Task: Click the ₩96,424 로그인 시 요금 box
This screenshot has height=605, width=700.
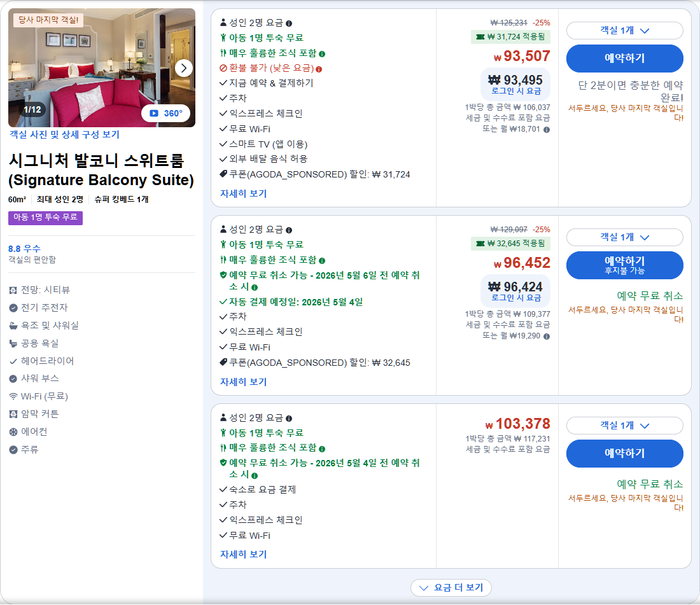Action: [x=515, y=291]
